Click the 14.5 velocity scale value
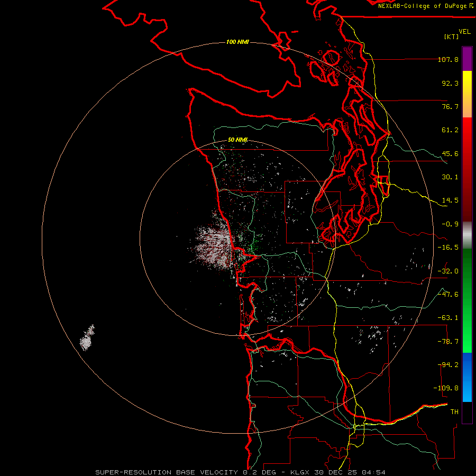The width and height of the screenshot is (476, 476). click(x=450, y=200)
